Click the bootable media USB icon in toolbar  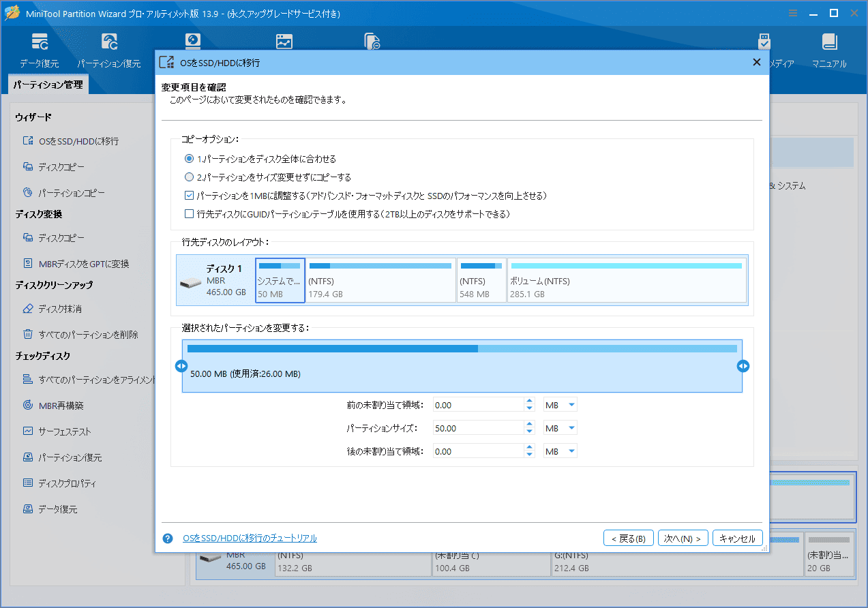tap(764, 42)
